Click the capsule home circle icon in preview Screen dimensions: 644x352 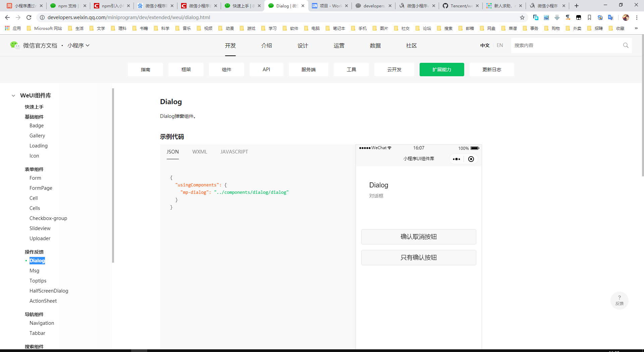[x=471, y=159]
